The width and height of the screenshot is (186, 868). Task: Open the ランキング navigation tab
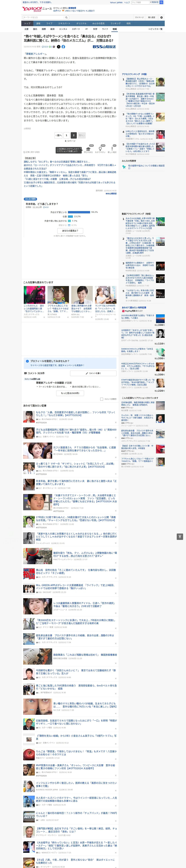click(115, 24)
